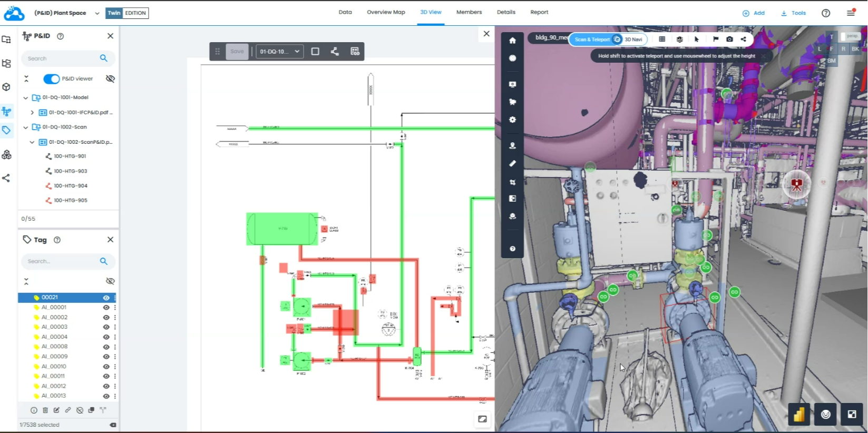
Task: Click the home icon in 3D viewer toolbar
Action: 512,41
